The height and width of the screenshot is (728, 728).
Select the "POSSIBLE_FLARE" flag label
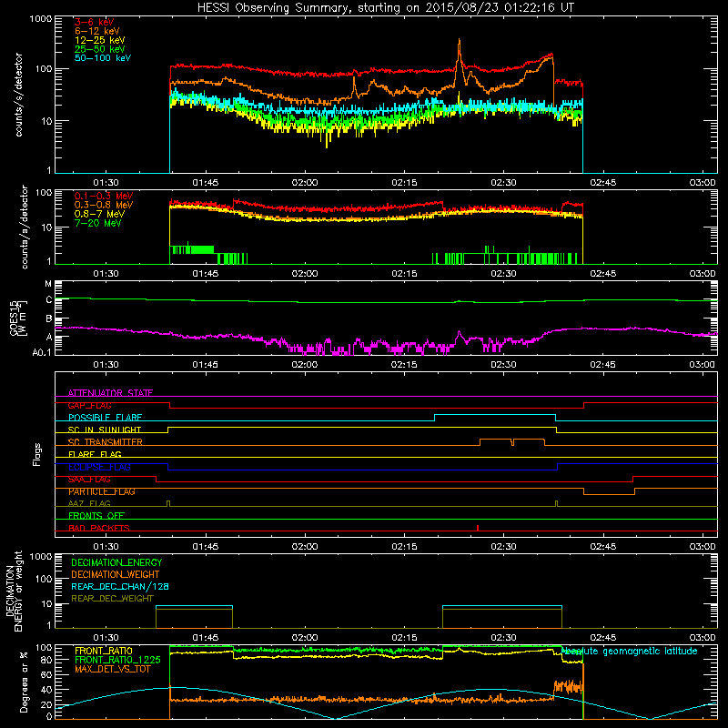(x=105, y=418)
